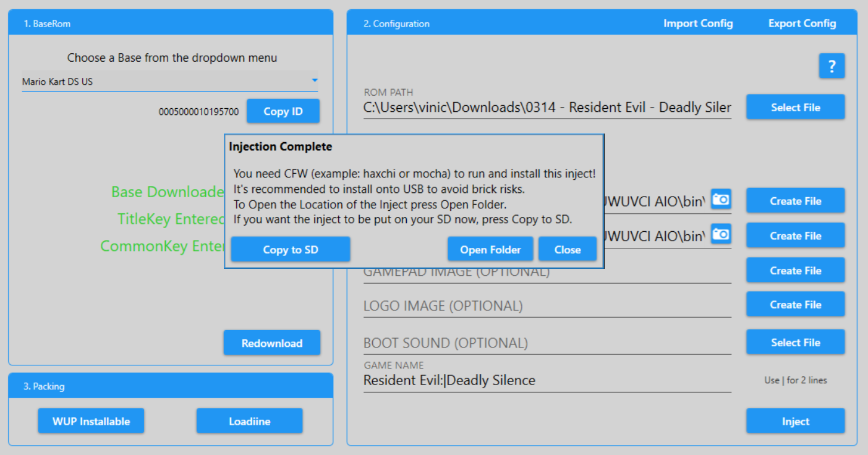Click Export Config in the Configuration header
Viewport: 868px width, 455px height.
[x=802, y=23]
